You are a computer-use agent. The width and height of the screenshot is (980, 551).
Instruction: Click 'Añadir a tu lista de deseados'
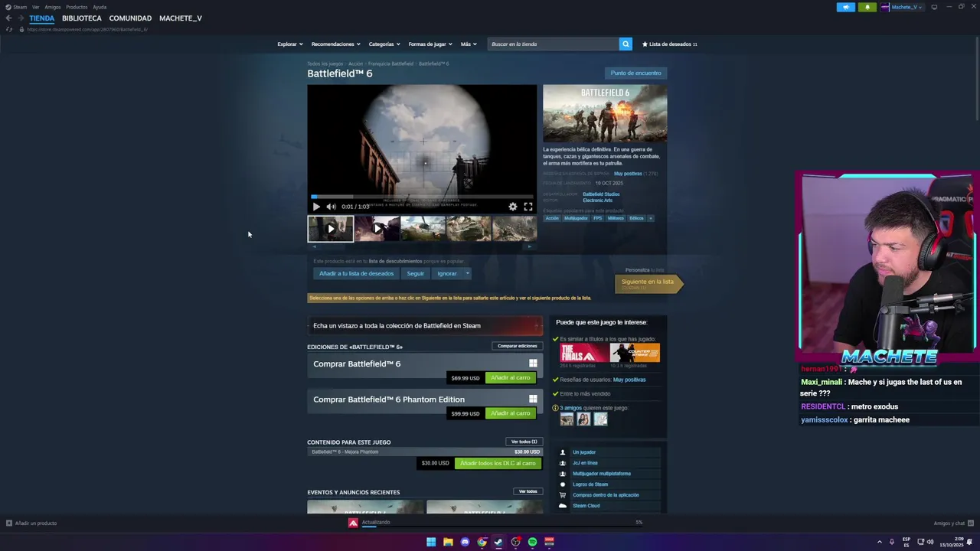coord(356,273)
